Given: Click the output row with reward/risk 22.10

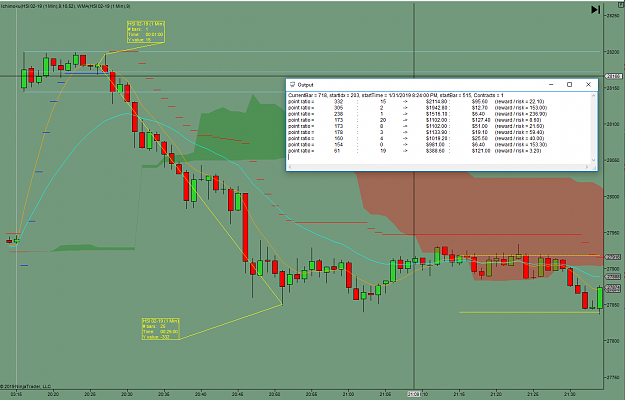Looking at the screenshot, I should coord(417,102).
